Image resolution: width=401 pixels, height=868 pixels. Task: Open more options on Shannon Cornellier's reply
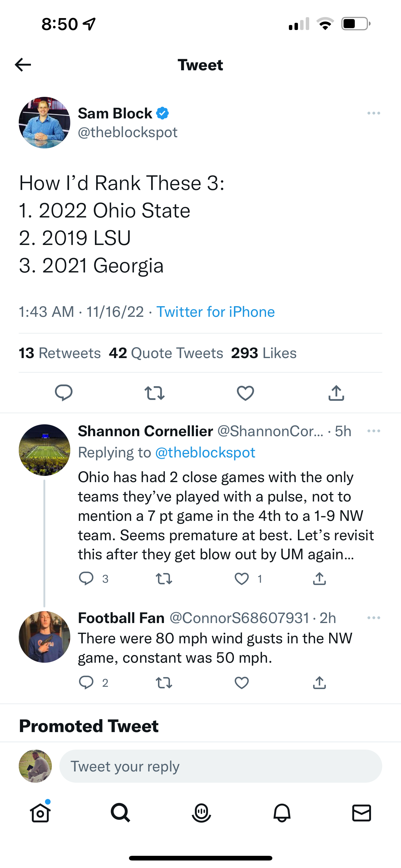[374, 431]
